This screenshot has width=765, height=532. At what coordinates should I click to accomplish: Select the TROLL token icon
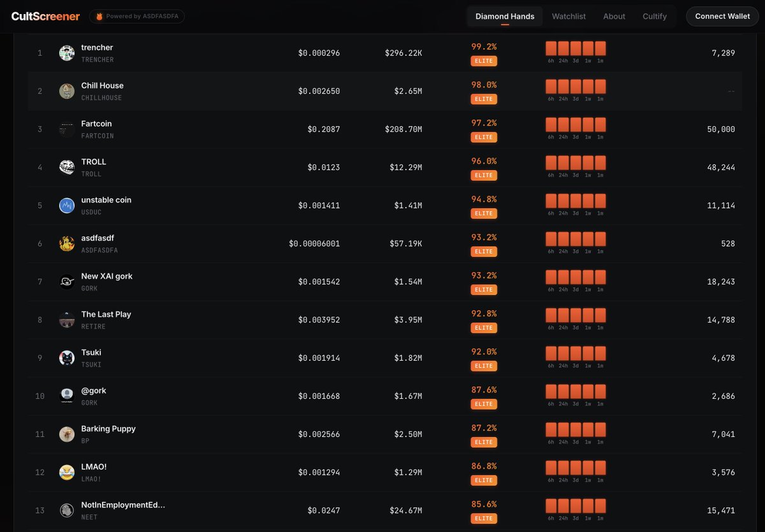66,167
